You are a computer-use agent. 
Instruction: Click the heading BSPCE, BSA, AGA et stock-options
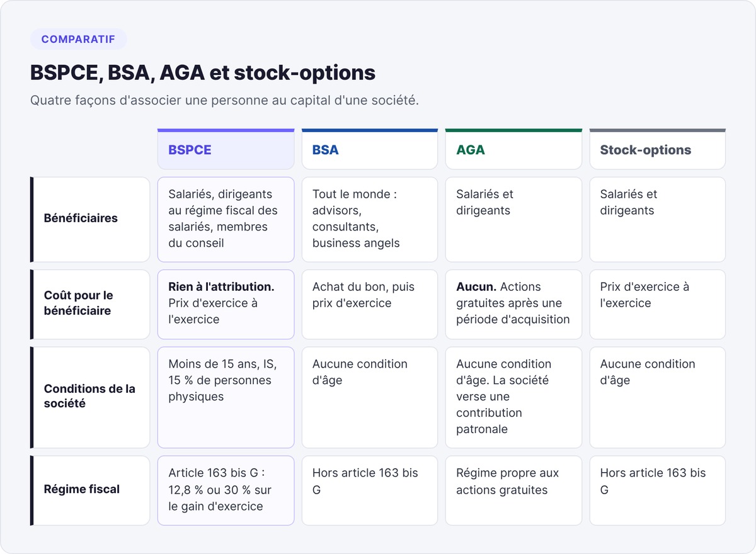[203, 73]
